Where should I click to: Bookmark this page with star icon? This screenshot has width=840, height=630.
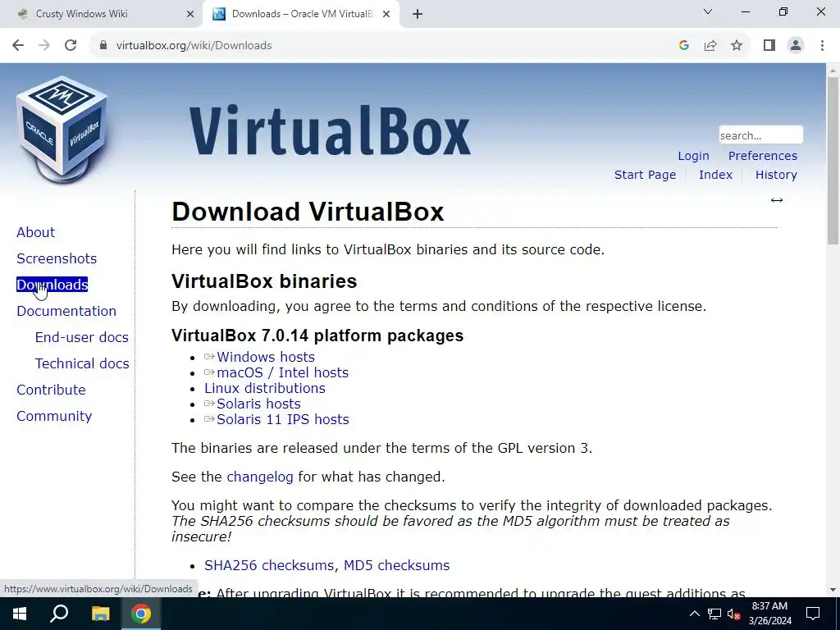(x=737, y=46)
